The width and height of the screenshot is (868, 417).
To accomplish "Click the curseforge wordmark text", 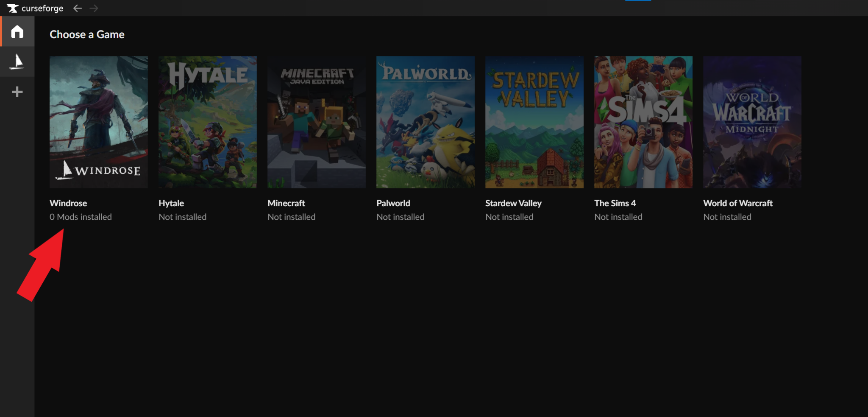I will 42,8.
